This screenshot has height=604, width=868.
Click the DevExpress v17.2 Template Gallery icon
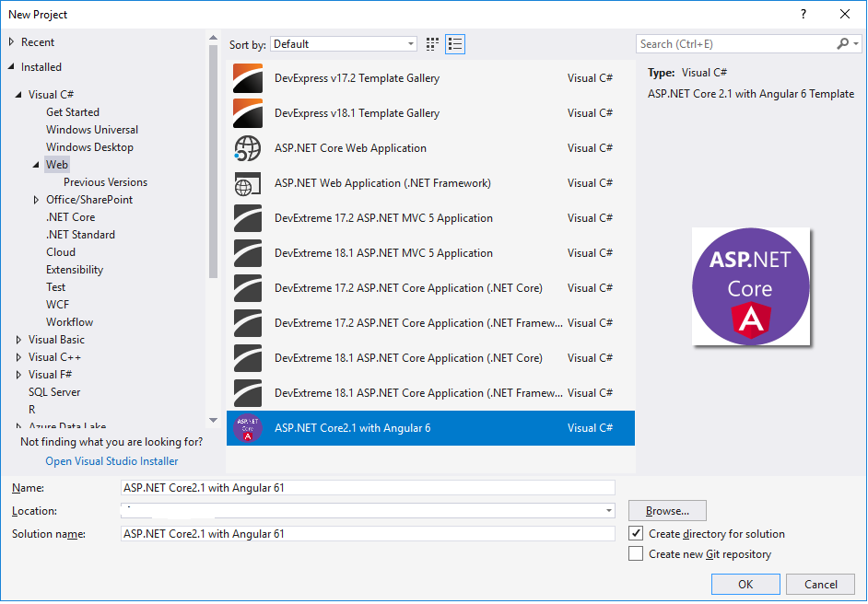(x=248, y=78)
